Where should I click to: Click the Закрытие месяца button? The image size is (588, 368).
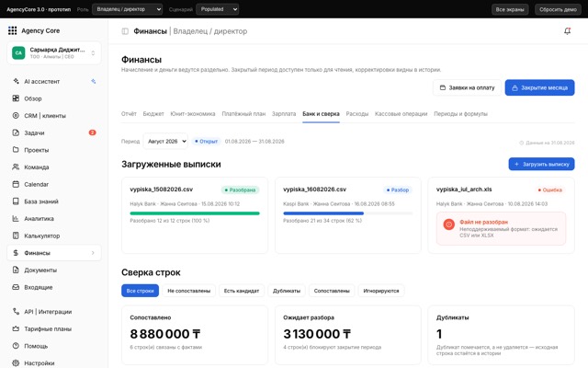[539, 87]
